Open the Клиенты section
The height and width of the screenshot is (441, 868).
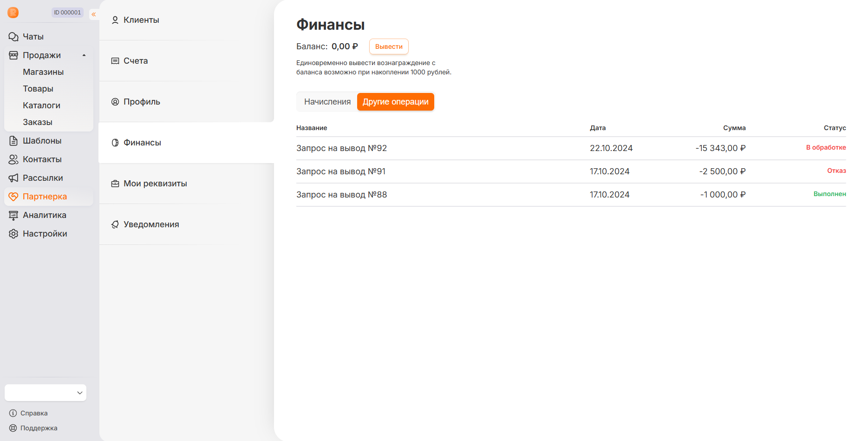tap(187, 20)
